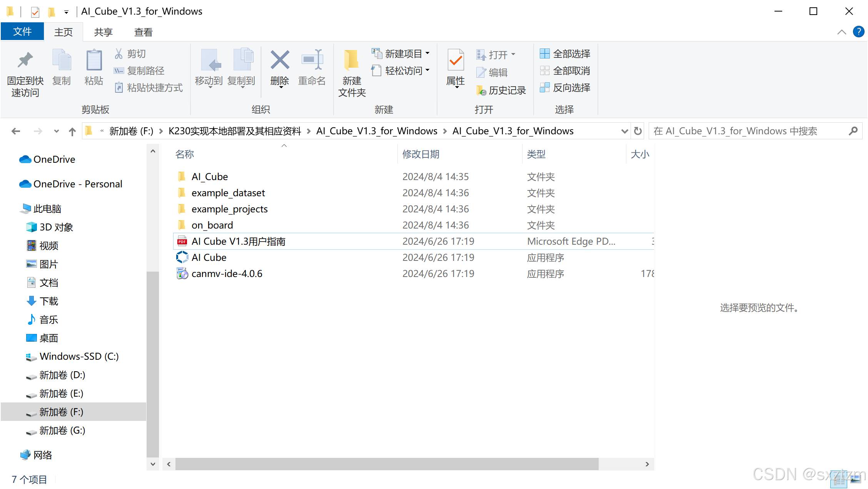The width and height of the screenshot is (868, 489).
Task: Open address bar history dropdown chevron
Action: [624, 131]
